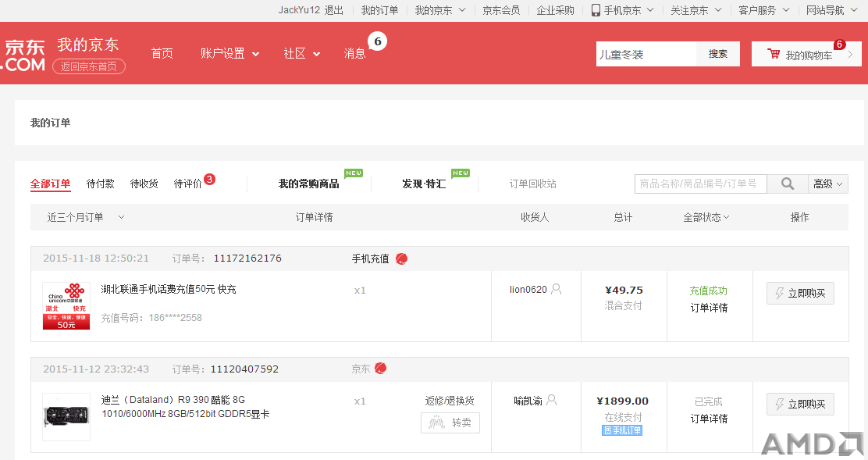Open 订单详情 for the ¥1899.00 order
This screenshot has width=868, height=460.
tap(709, 419)
